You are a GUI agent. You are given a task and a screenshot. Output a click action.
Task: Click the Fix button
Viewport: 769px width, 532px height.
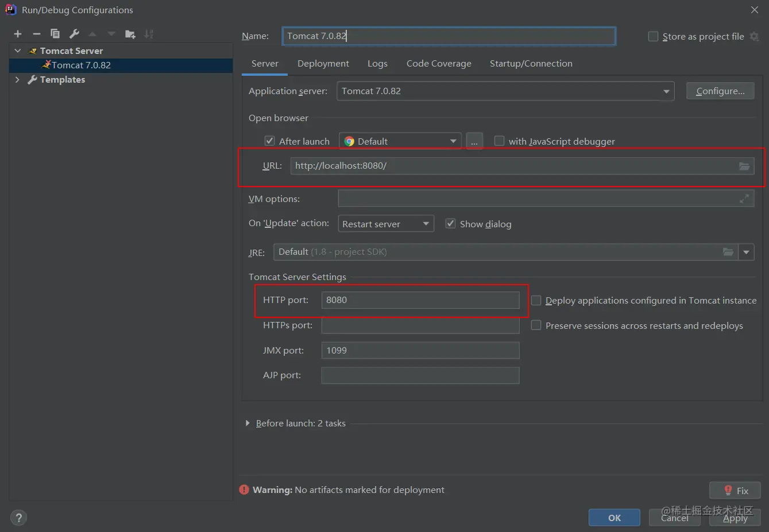click(x=735, y=491)
